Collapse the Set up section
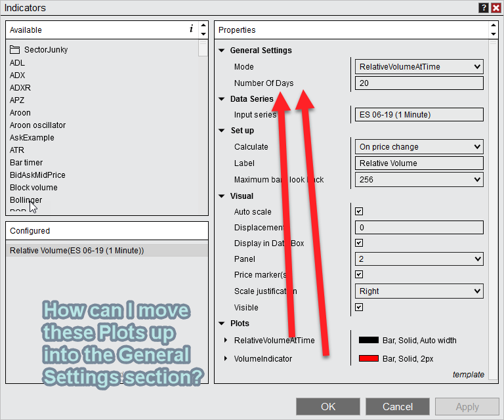The image size is (504, 420). (x=221, y=131)
